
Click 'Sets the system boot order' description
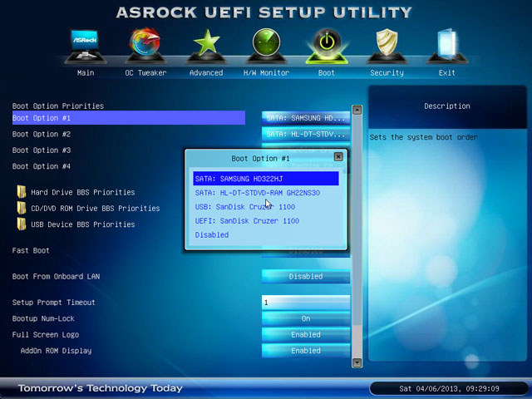[x=423, y=137]
